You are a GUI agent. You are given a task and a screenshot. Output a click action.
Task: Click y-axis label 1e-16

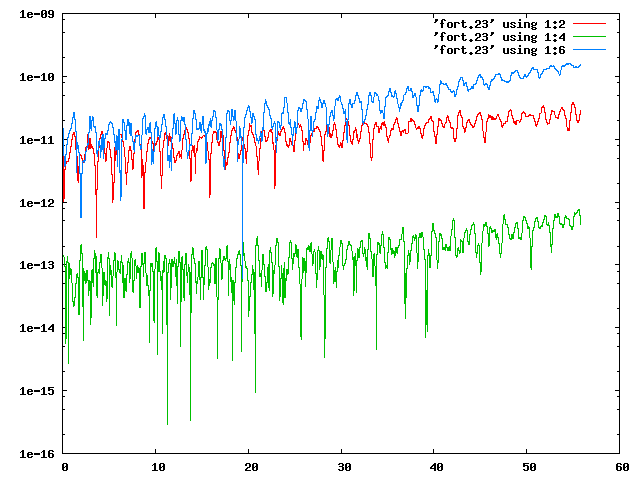[x=37, y=454]
